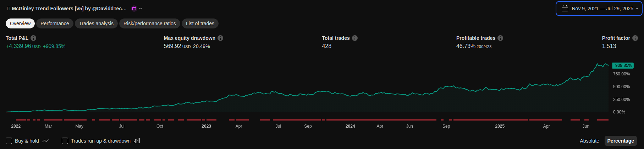Click line chart icon beside Buy & hold
644x149 pixels.
(x=45, y=141)
